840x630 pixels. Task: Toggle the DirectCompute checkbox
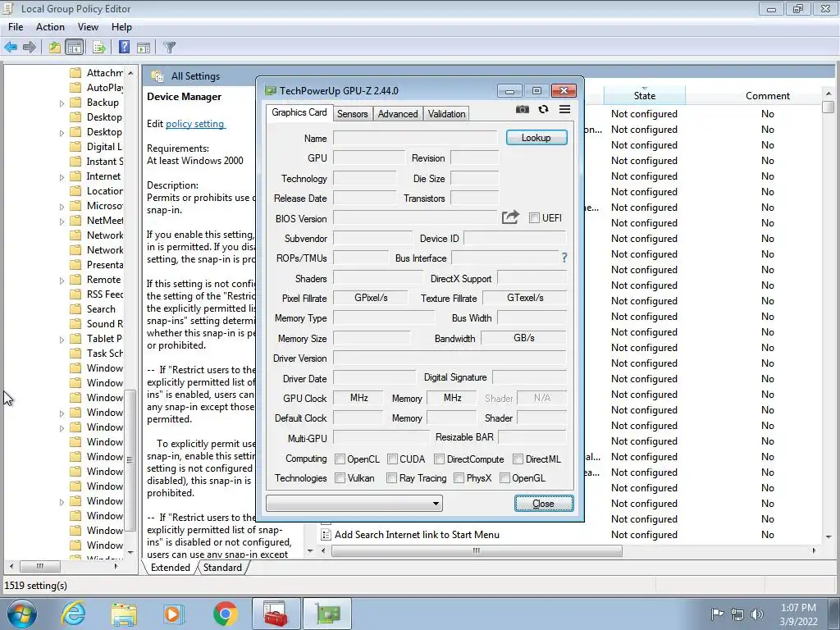click(x=440, y=459)
